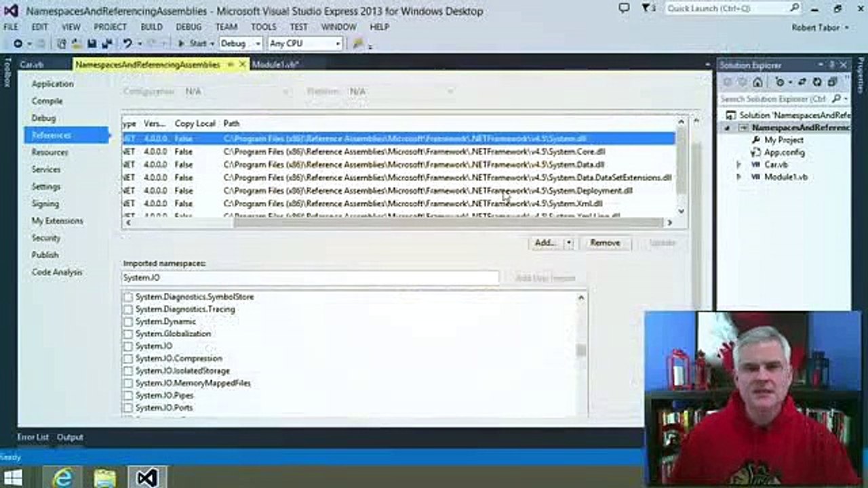Click the solution icon in Solution Explorer
The width and height of the screenshot is (868, 488).
(730, 115)
